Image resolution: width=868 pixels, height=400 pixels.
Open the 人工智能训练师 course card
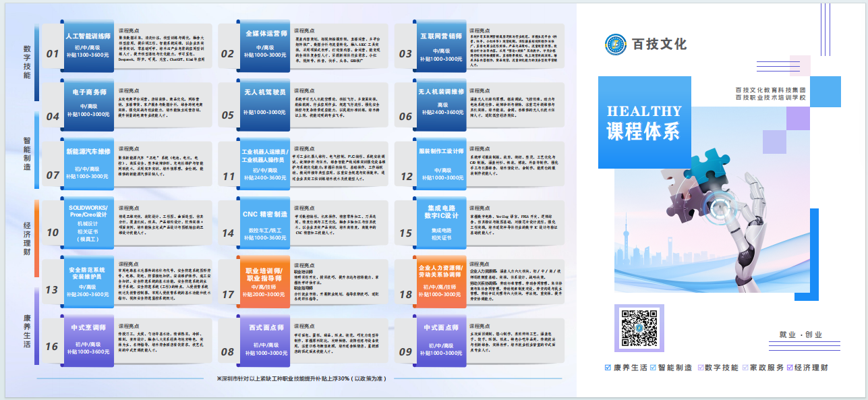[x=87, y=45]
